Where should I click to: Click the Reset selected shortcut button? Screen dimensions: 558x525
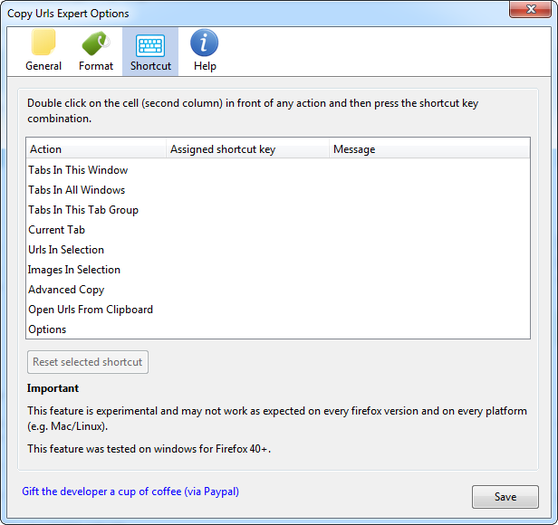[x=88, y=362]
